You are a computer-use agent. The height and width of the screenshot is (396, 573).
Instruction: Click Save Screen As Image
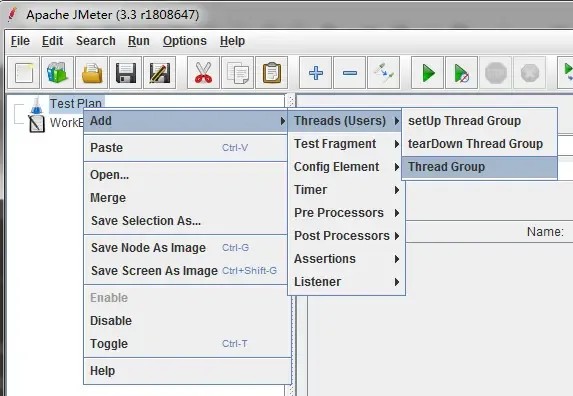(186, 271)
